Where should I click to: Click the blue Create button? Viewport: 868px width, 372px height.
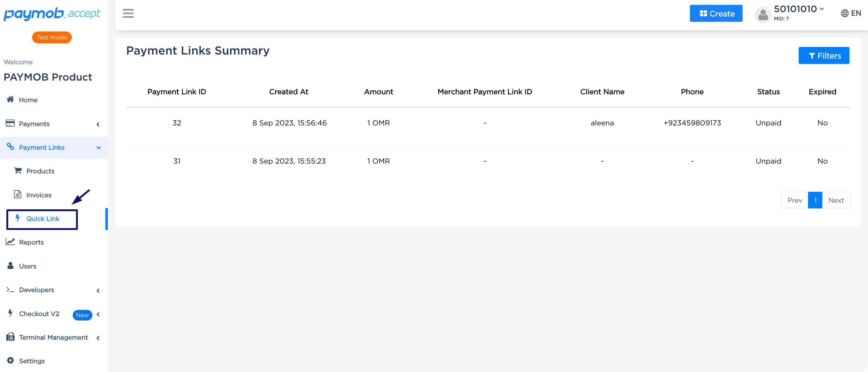[716, 13]
